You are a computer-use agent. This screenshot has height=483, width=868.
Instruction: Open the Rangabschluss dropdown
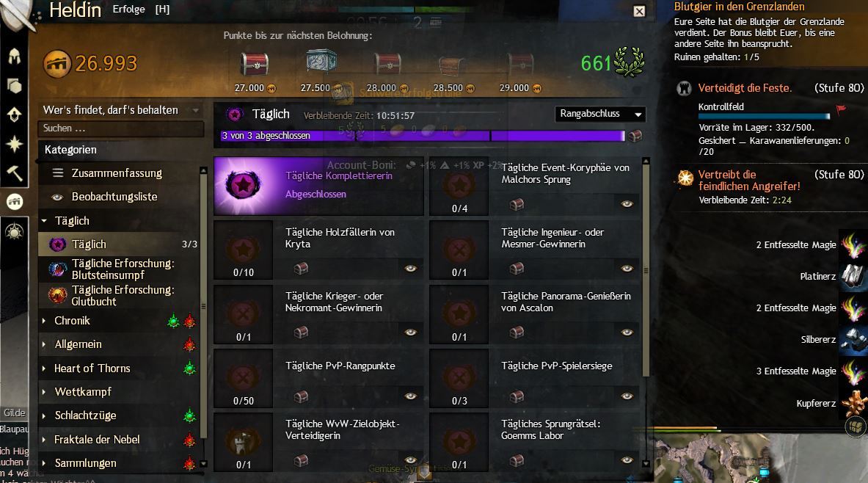(600, 114)
